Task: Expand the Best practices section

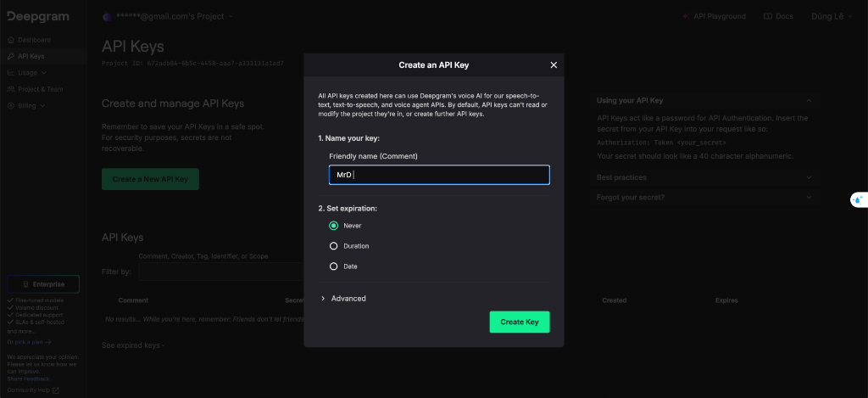Action: point(704,177)
